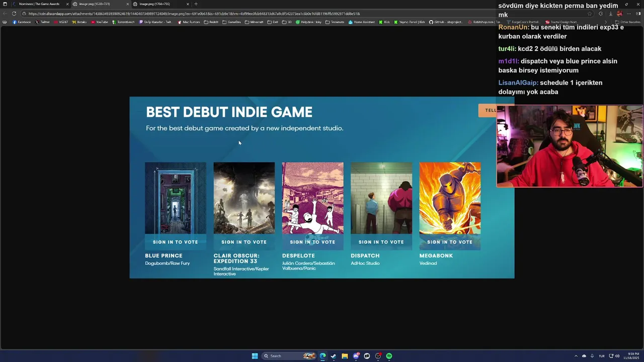
Task: Expand the Teslamate bookmarks folder
Action: tap(335, 22)
